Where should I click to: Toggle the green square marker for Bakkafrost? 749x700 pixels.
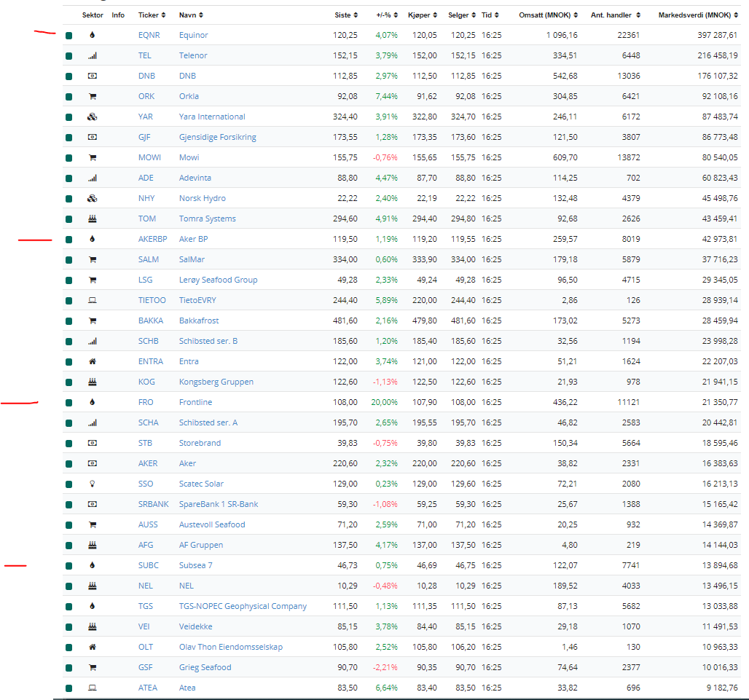pos(68,321)
